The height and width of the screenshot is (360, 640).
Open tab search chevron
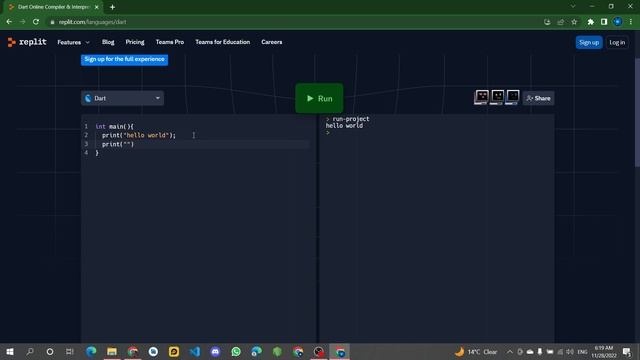point(573,7)
